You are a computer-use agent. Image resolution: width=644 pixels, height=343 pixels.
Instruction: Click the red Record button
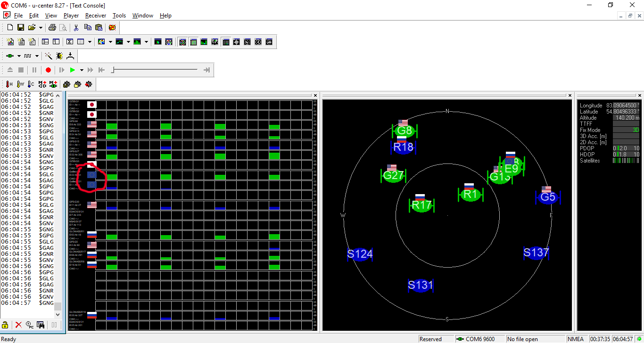click(x=48, y=70)
